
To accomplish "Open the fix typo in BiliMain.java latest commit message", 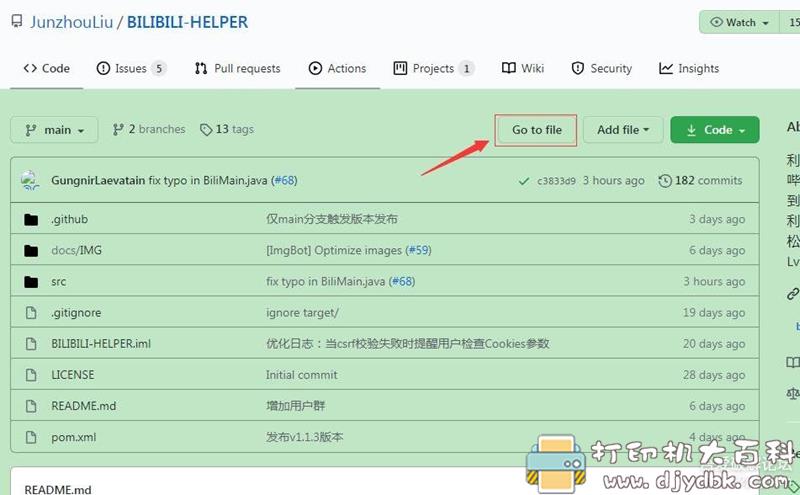I will (x=208, y=180).
